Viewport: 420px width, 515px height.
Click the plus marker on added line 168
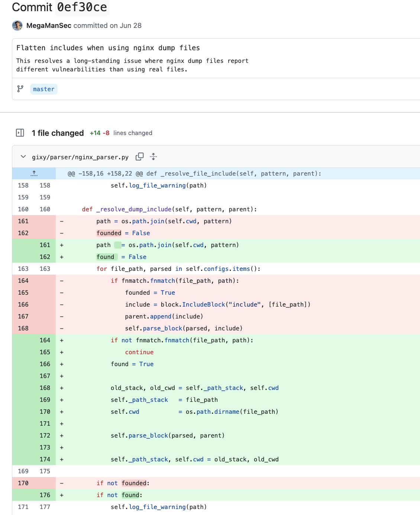(x=62, y=388)
